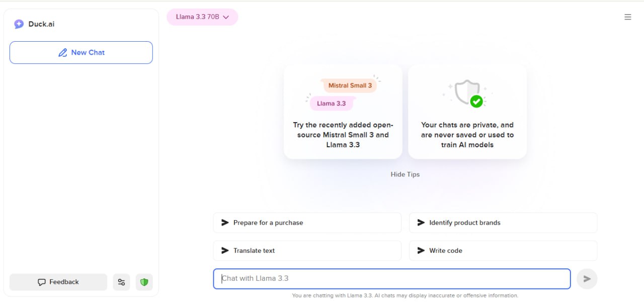Start a New Chat

tap(81, 53)
